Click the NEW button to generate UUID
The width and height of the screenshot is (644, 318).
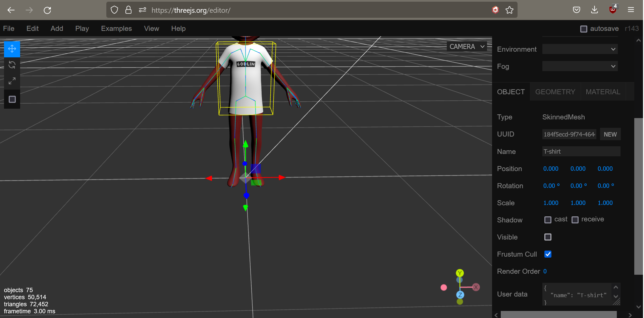pyautogui.click(x=610, y=134)
